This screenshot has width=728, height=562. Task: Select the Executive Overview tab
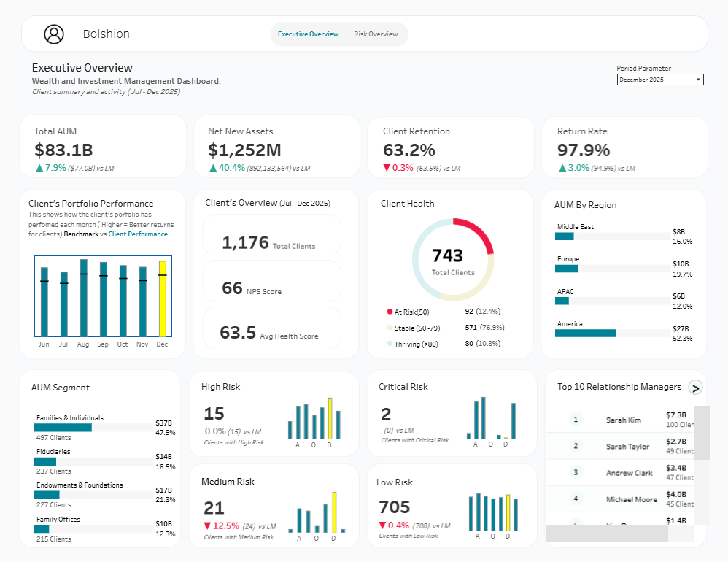[x=308, y=34]
